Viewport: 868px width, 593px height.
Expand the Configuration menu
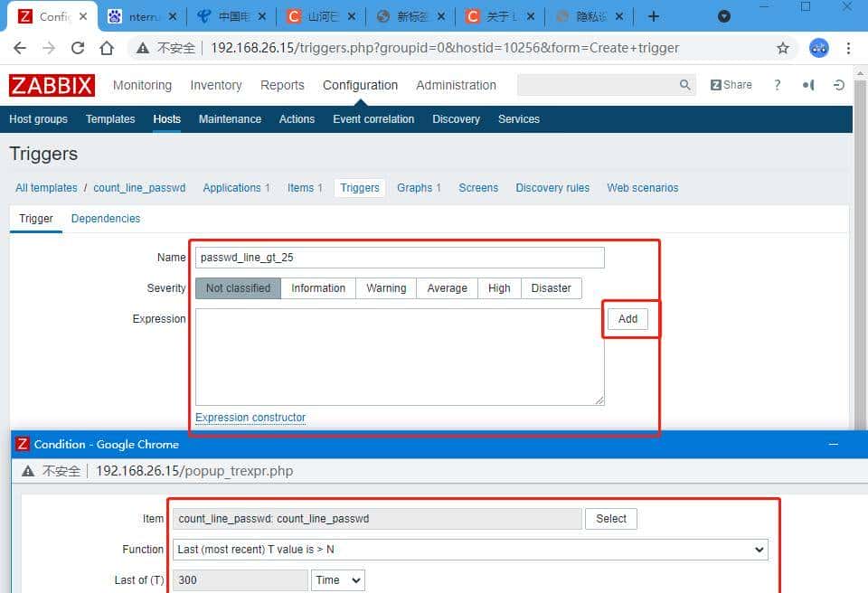360,84
